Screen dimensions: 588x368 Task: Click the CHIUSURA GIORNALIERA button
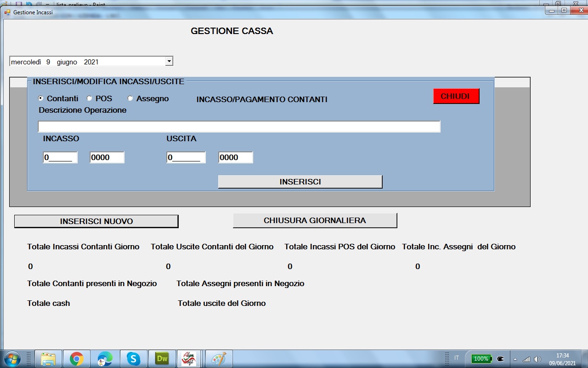315,220
